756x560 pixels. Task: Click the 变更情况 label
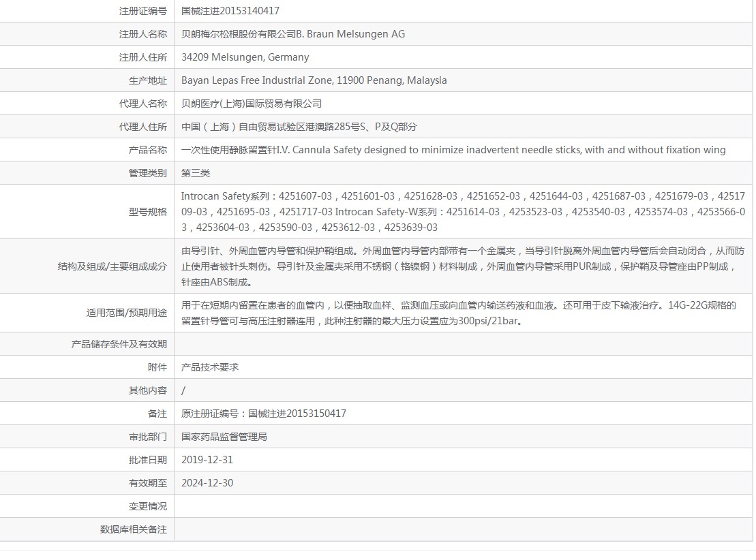coord(147,506)
